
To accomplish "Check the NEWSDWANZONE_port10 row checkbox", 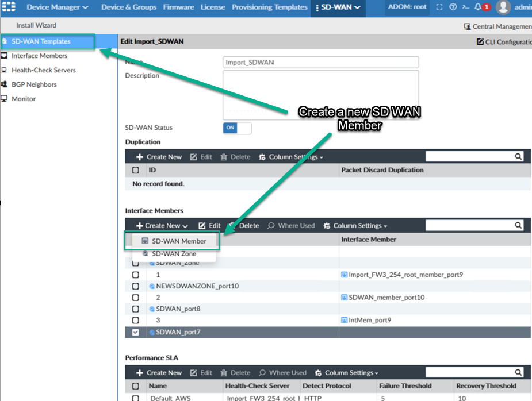I will coord(136,286).
